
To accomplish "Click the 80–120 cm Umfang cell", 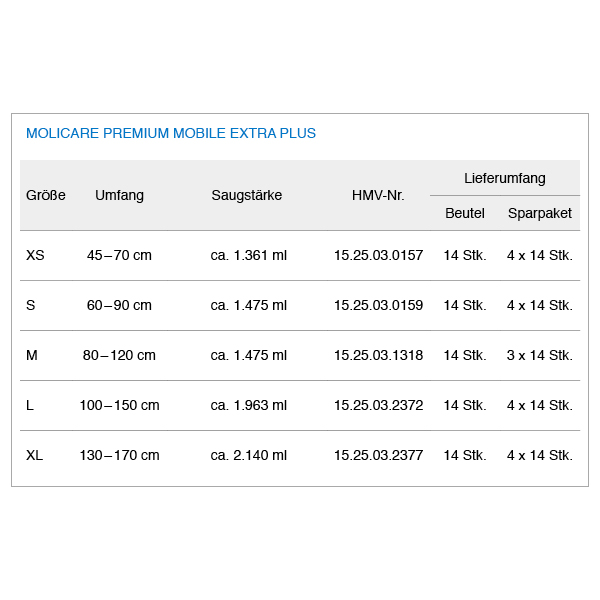I will coord(119,355).
